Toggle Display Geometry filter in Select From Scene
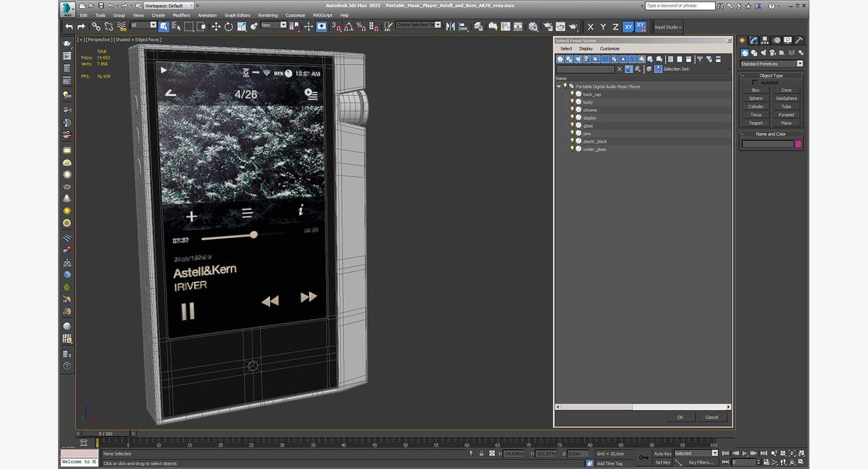 point(560,59)
